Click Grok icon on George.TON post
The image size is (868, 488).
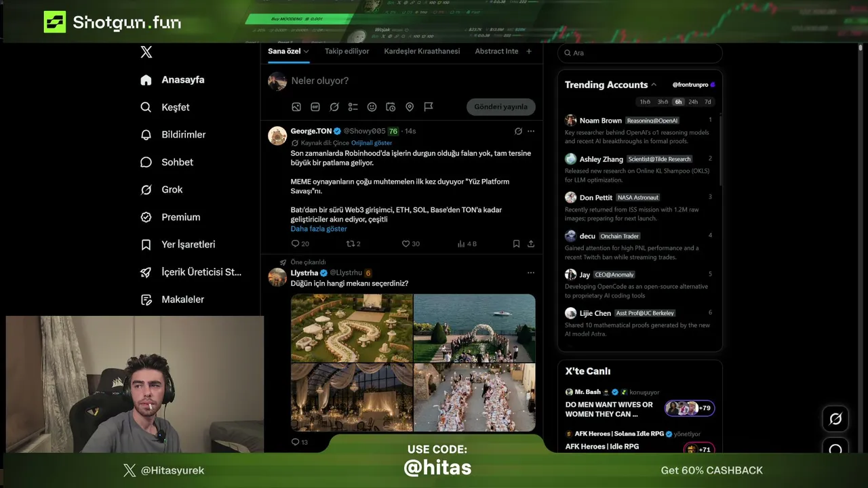(518, 131)
